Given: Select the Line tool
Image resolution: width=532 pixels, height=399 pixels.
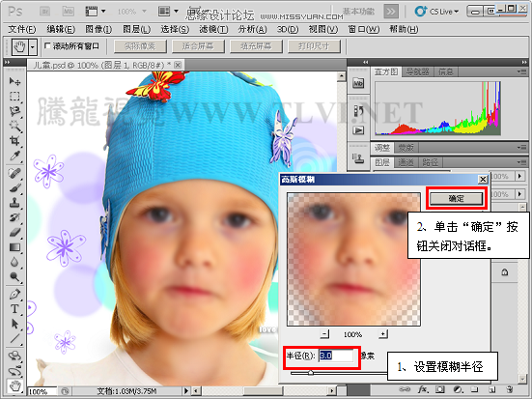Looking at the screenshot, I should (14, 338).
